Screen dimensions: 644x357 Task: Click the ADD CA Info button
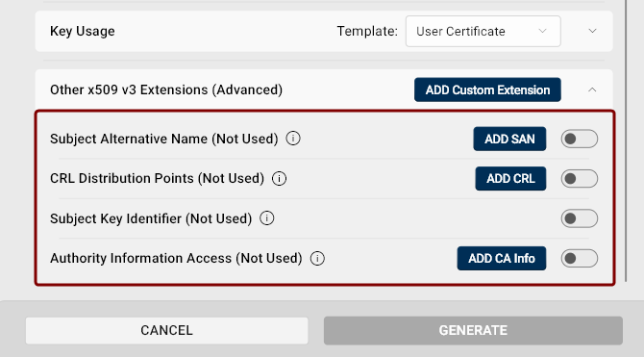pyautogui.click(x=502, y=258)
